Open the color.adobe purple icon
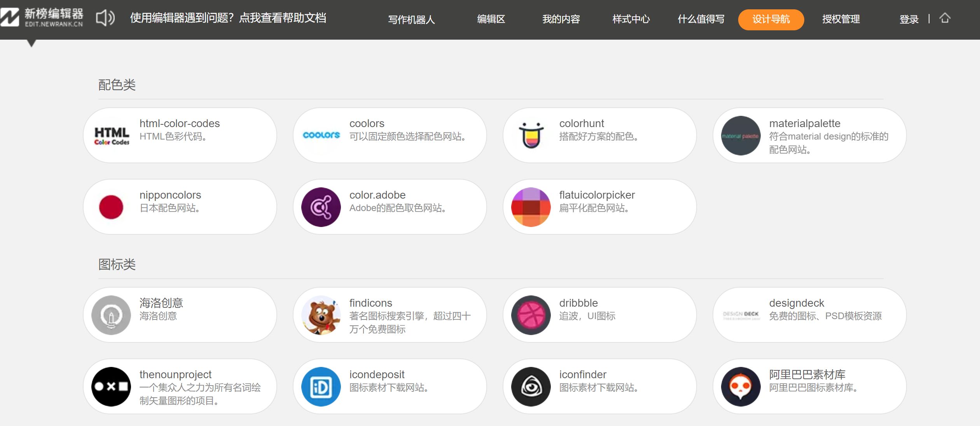This screenshot has width=980, height=426. pyautogui.click(x=321, y=207)
